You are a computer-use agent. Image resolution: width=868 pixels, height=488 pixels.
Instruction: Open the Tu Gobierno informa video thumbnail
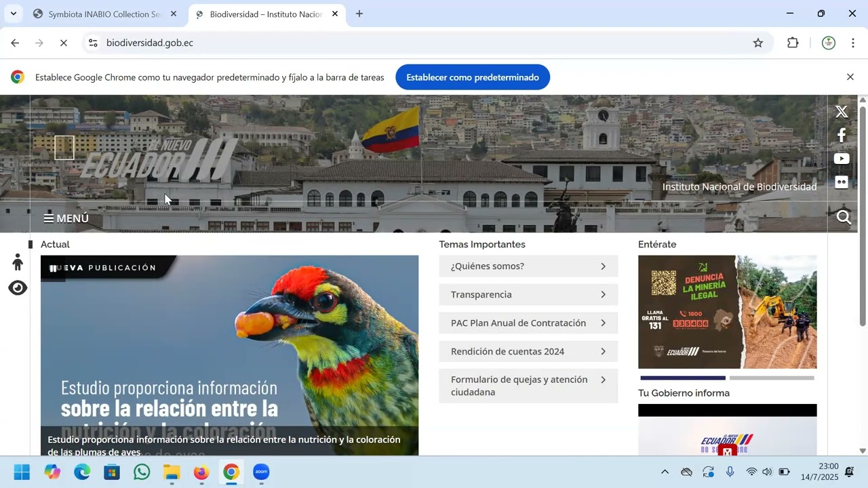727,430
